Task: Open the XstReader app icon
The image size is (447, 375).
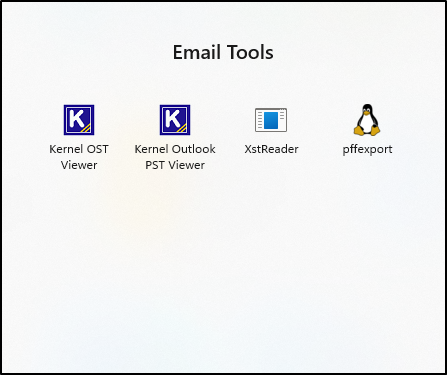Action: pyautogui.click(x=271, y=120)
